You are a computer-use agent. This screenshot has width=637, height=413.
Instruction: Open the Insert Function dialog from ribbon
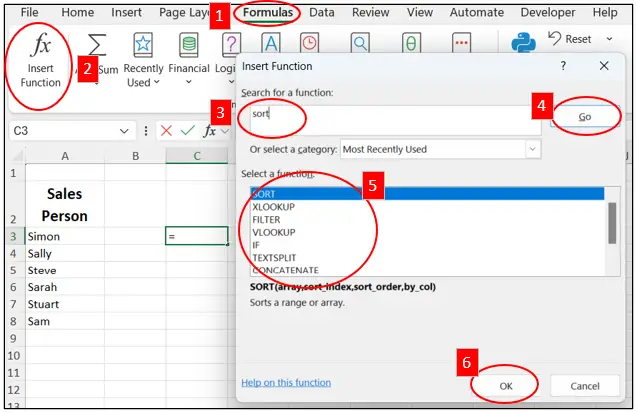pyautogui.click(x=40, y=61)
